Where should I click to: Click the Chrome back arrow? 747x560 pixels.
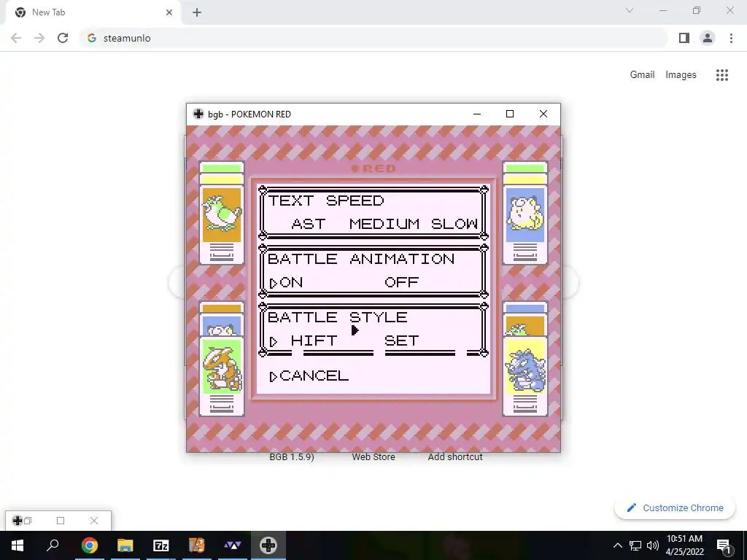16,38
